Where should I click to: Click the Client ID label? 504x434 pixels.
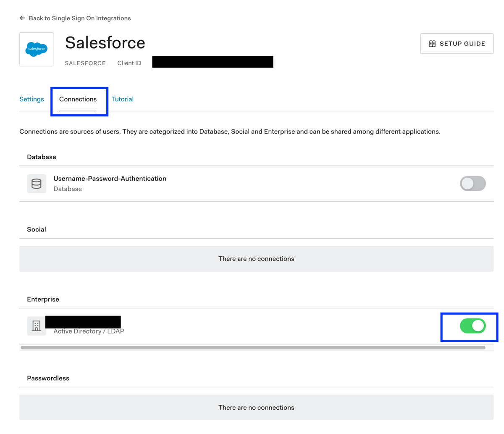click(x=129, y=63)
